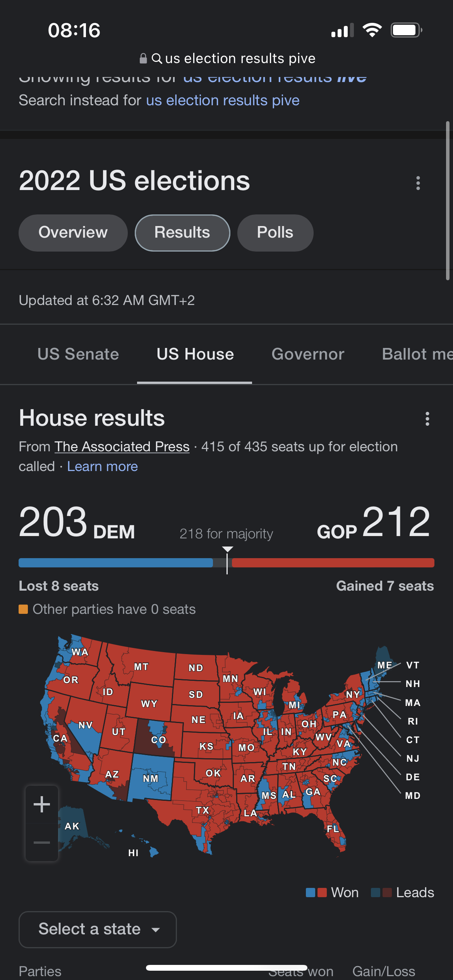Tap the lock icon in address bar
Screen dimensions: 453x980
(143, 58)
